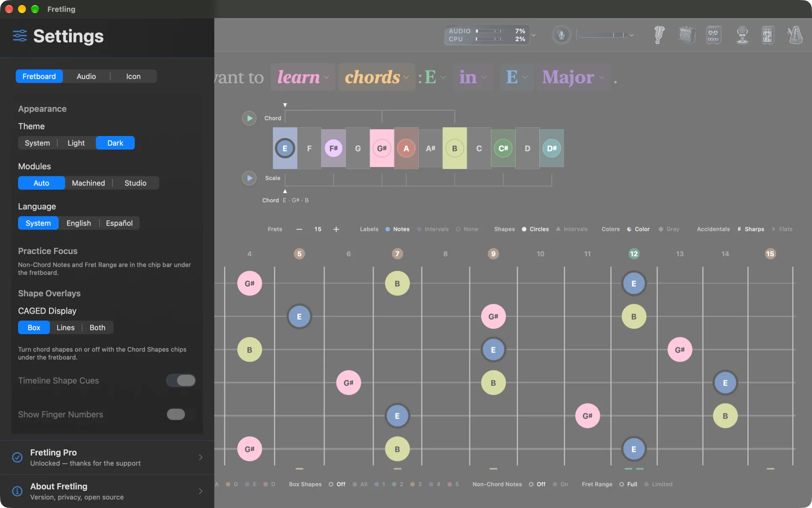
Task: Expand the Audio/CPU meter chevron
Action: pos(534,35)
